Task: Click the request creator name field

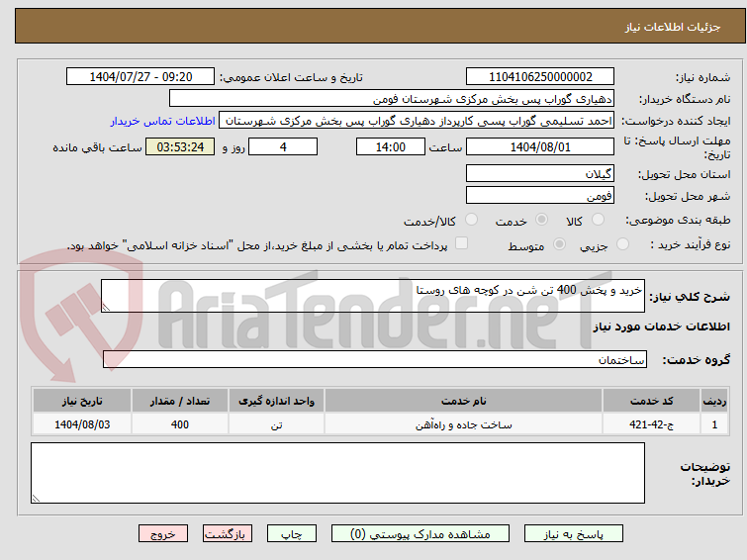Action: click(x=417, y=121)
